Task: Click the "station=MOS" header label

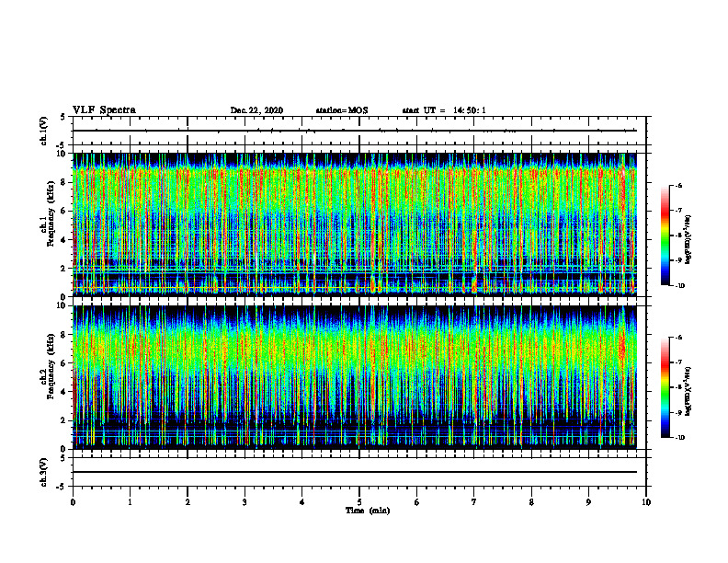Action: pyautogui.click(x=342, y=110)
